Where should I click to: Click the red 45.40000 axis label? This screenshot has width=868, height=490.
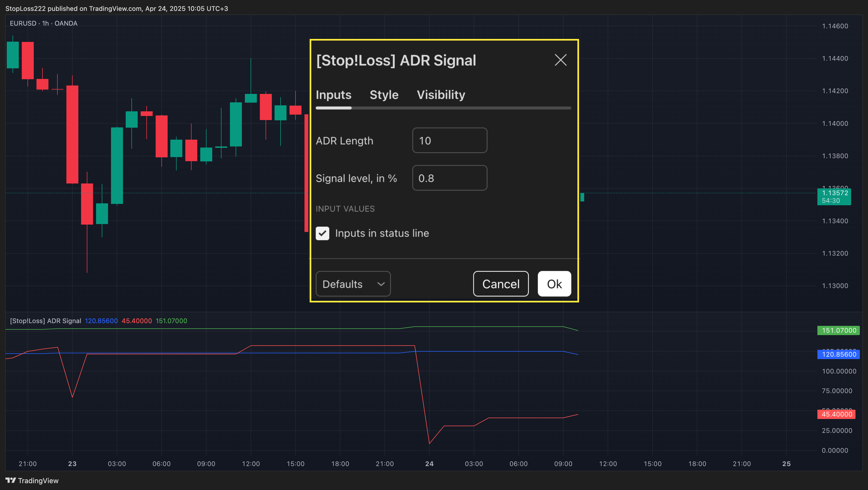[x=836, y=414]
